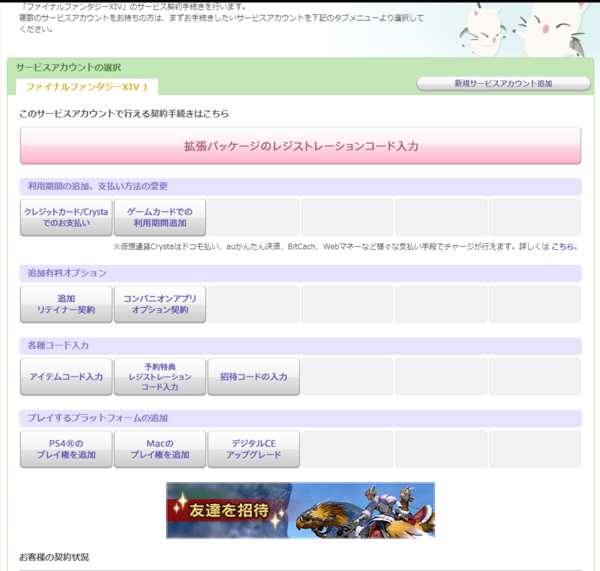Open デジタルCE アップグレード
600x571 pixels.
click(254, 449)
